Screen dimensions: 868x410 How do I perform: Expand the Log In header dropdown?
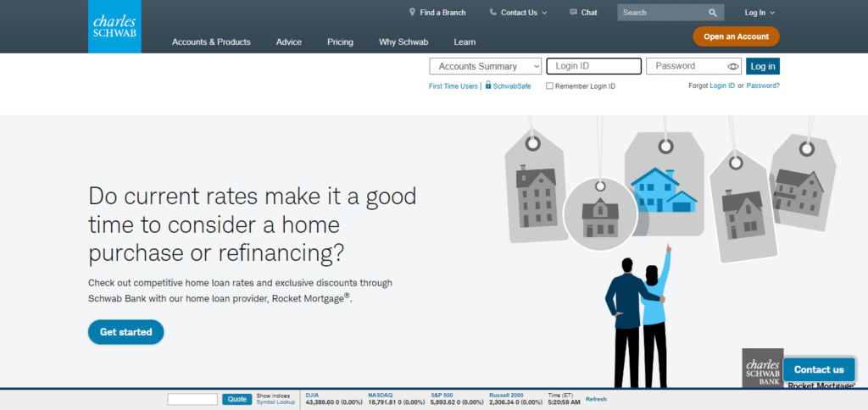click(759, 12)
